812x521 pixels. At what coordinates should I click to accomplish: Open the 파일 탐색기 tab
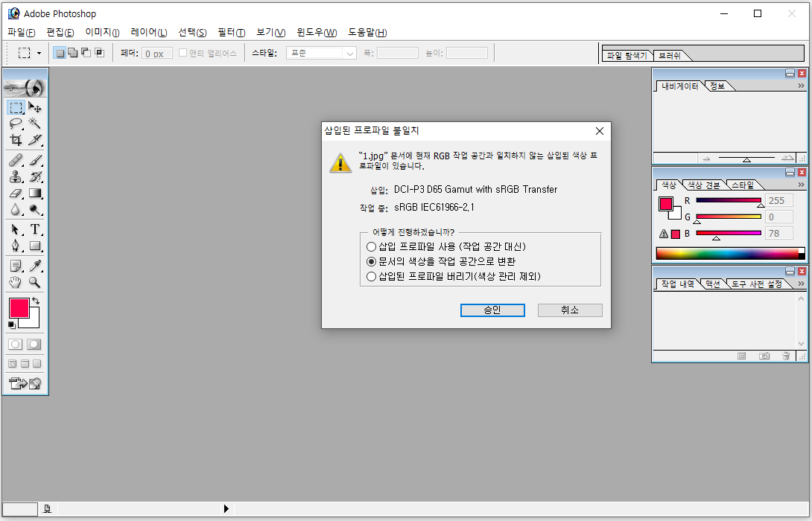pos(627,55)
